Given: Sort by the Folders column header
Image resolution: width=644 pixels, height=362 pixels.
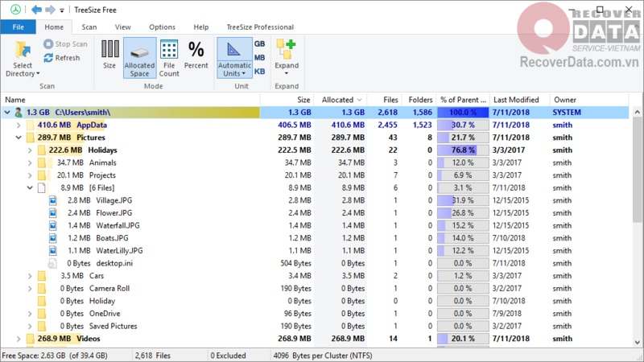Looking at the screenshot, I should click(419, 100).
